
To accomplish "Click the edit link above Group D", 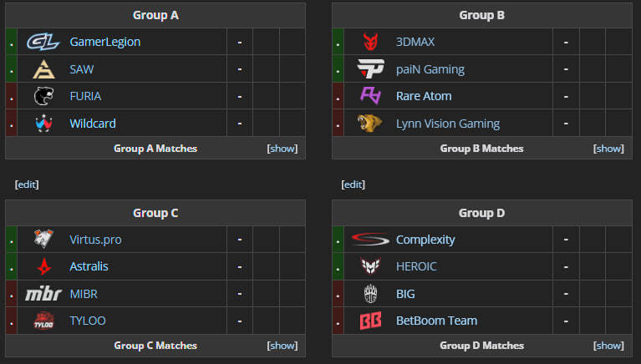I will (x=354, y=185).
